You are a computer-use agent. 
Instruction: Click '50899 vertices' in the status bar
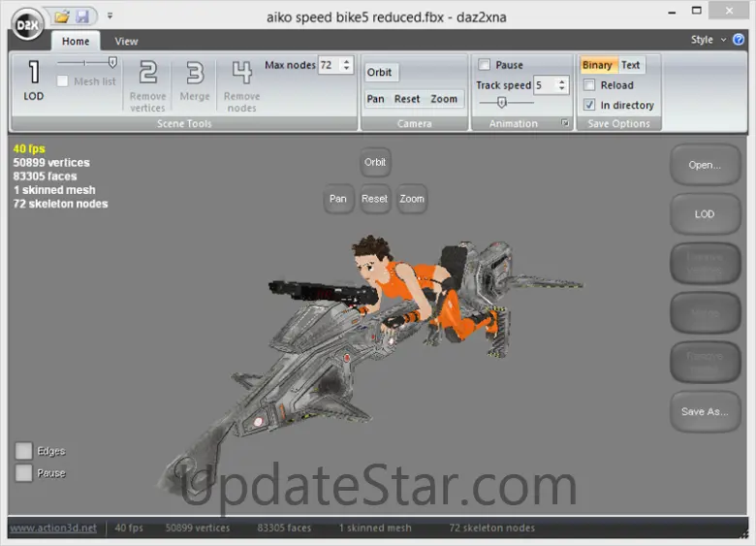pyautogui.click(x=198, y=529)
